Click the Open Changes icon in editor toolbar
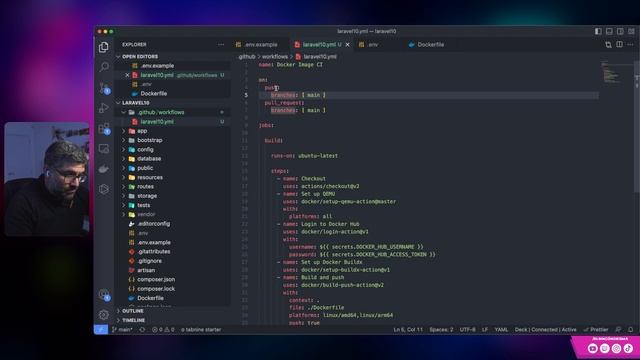 pyautogui.click(x=608, y=44)
